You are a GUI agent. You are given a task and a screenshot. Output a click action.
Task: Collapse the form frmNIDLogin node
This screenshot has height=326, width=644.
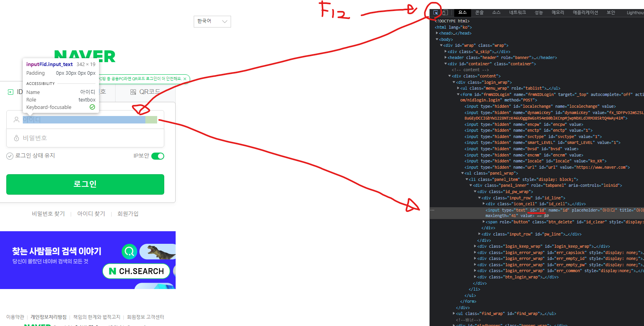pos(458,94)
